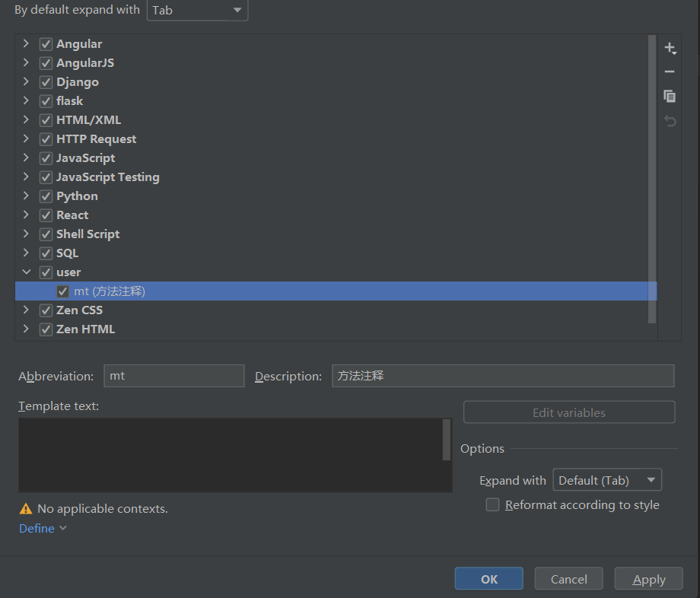The image size is (700, 598).
Task: Collapse the user group arrow
Action: coord(27,272)
